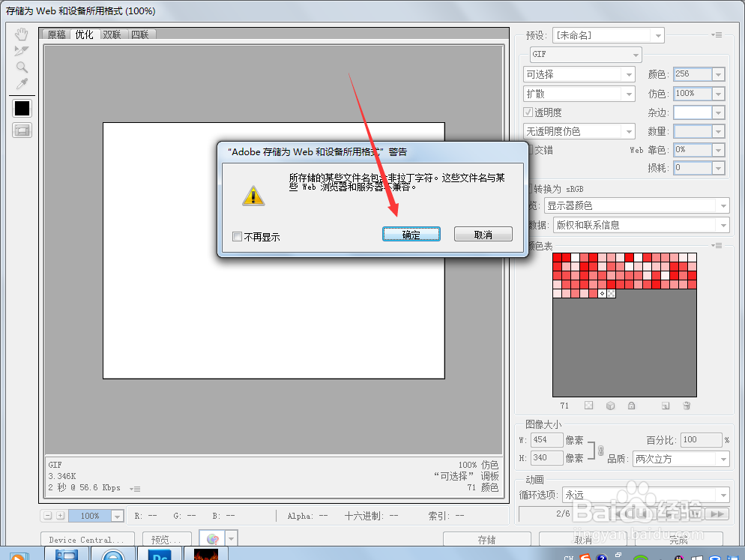Click the zoom out minus button

coord(48,515)
